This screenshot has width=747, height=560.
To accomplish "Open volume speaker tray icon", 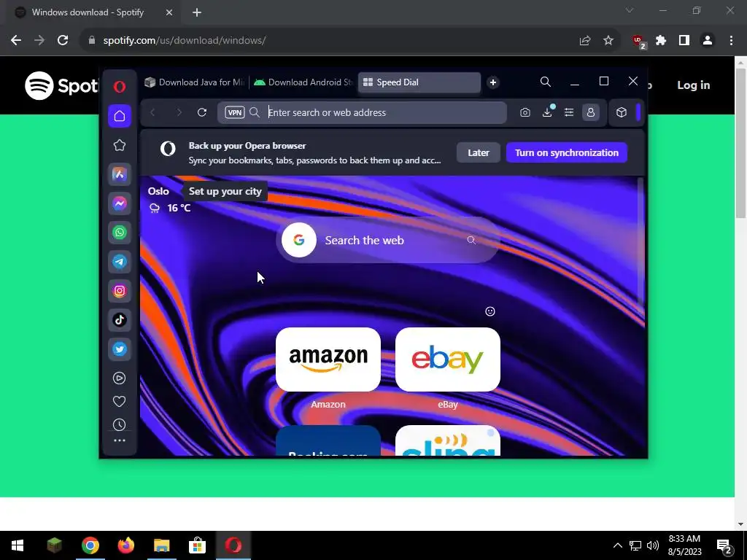I will click(x=653, y=545).
